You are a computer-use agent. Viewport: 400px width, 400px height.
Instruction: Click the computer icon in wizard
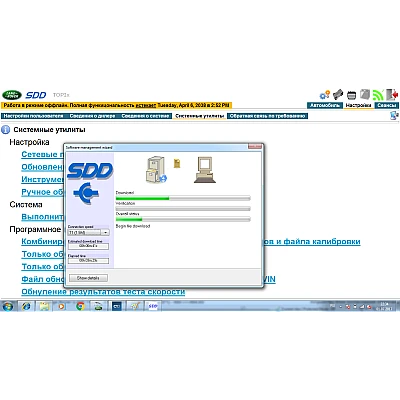coord(205,170)
